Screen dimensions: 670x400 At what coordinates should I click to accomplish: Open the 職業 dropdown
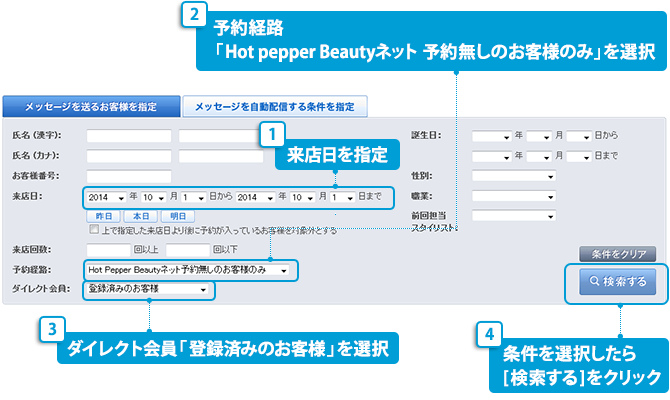(x=514, y=195)
